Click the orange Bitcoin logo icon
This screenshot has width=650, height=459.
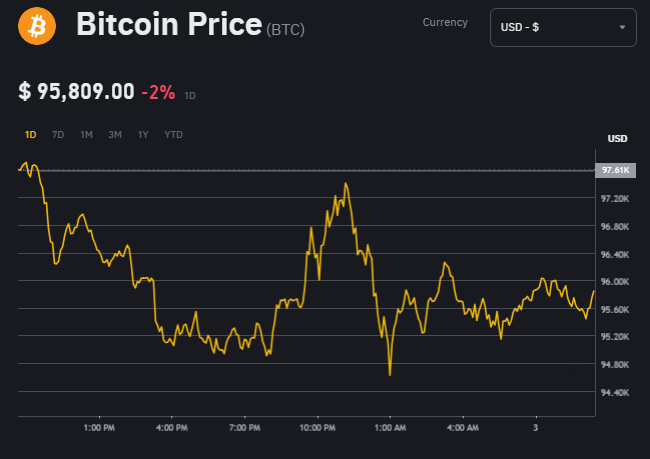pyautogui.click(x=39, y=25)
